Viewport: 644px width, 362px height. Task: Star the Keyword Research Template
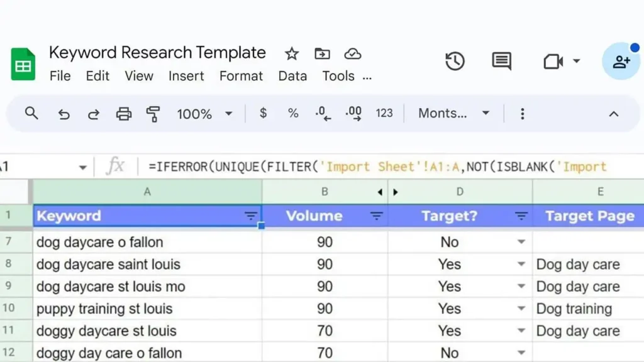[291, 53]
